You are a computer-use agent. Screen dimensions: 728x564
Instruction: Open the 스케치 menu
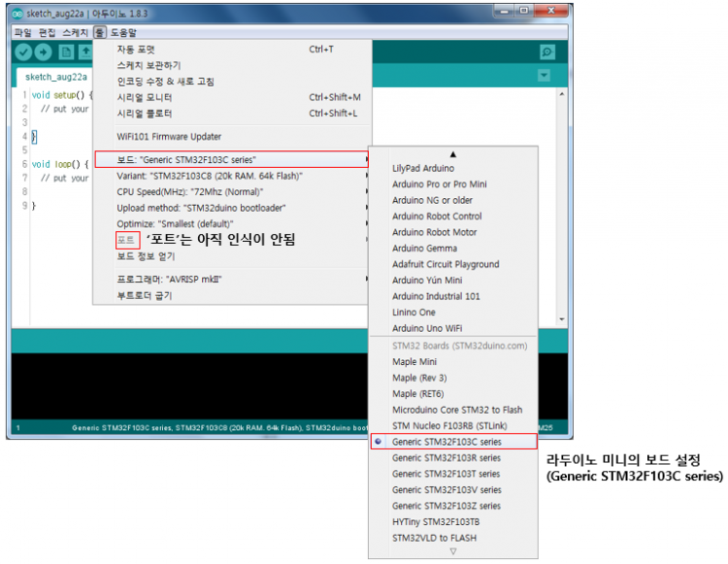point(75,32)
